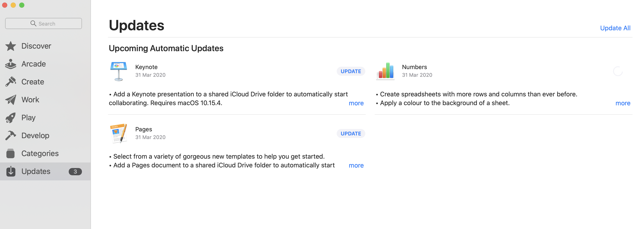This screenshot has width=644, height=229.
Task: Click the Pages app name
Action: (x=143, y=129)
